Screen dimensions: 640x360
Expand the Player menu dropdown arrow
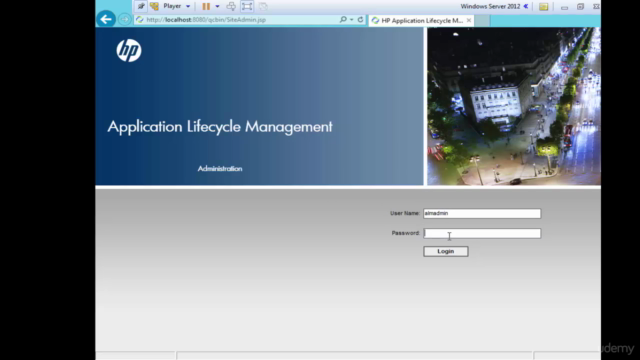[x=188, y=7]
